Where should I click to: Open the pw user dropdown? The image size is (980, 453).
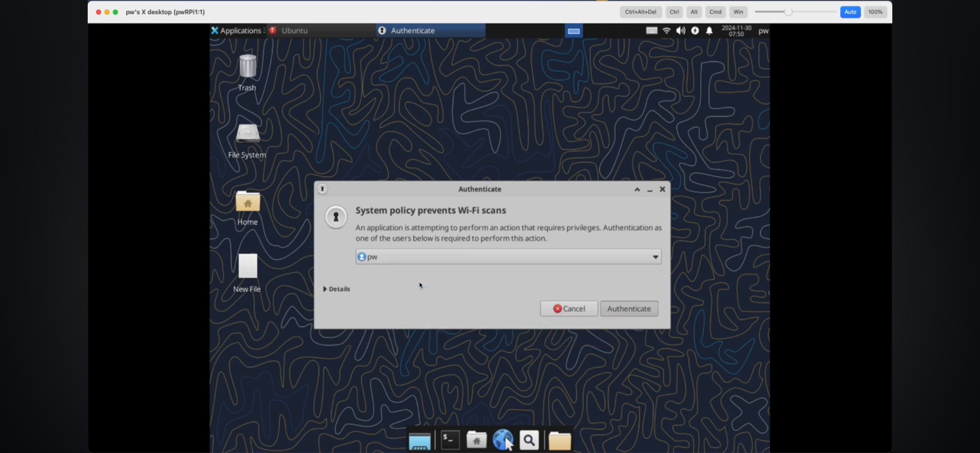pos(508,256)
